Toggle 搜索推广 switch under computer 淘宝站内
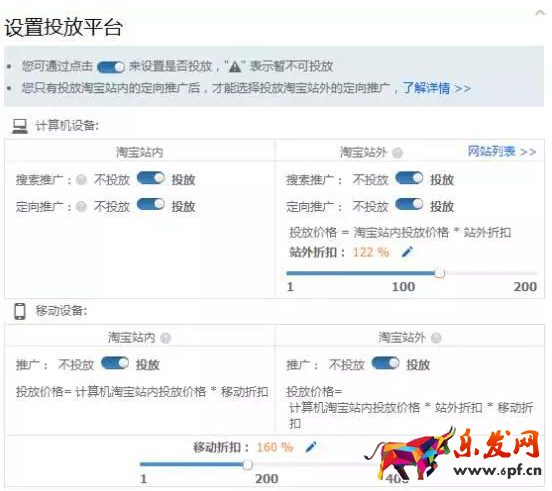The image size is (552, 491). (x=151, y=178)
